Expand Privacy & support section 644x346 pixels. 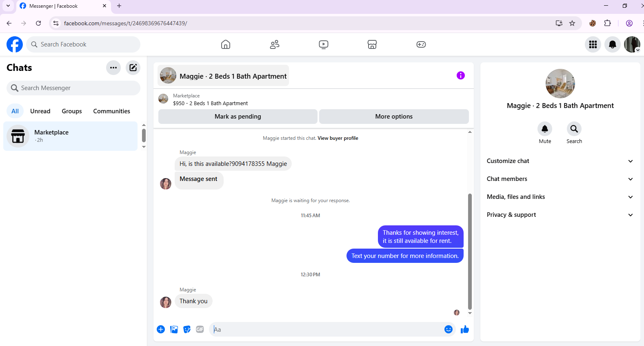pos(560,215)
